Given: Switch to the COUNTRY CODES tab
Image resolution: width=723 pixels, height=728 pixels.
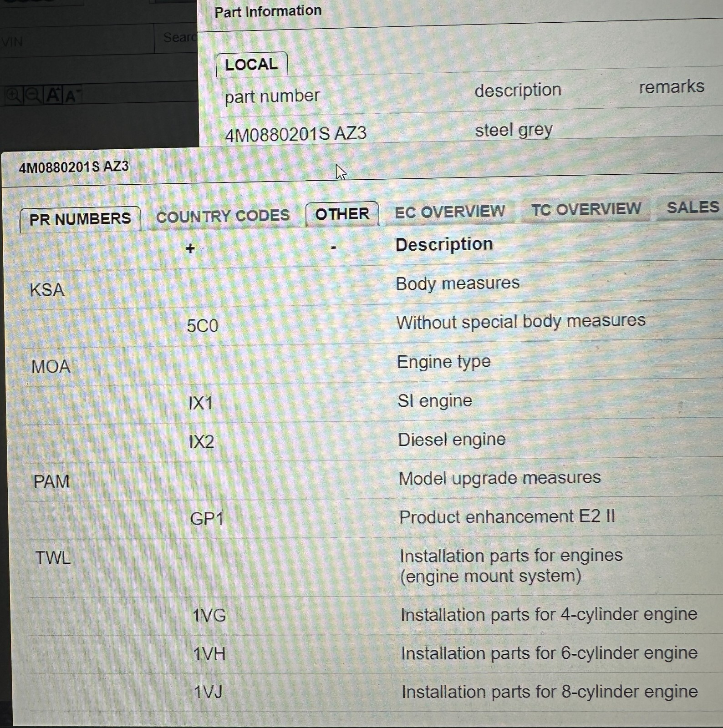Looking at the screenshot, I should point(223,216).
